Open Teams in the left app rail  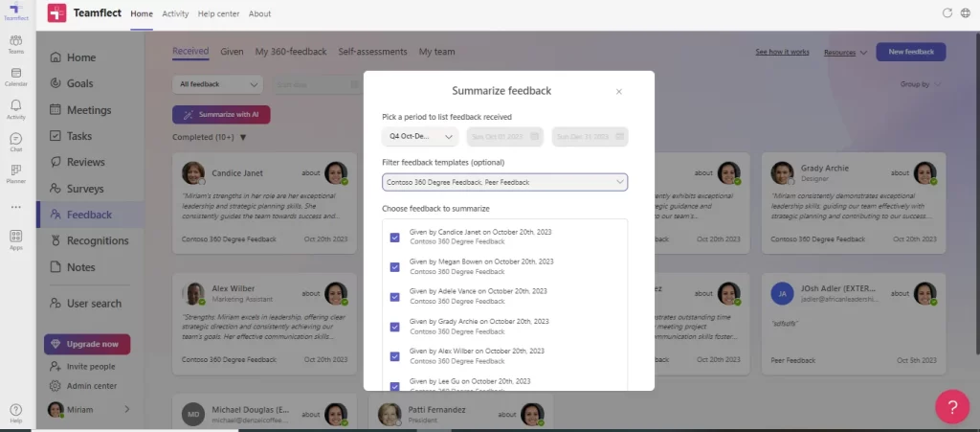tap(16, 44)
